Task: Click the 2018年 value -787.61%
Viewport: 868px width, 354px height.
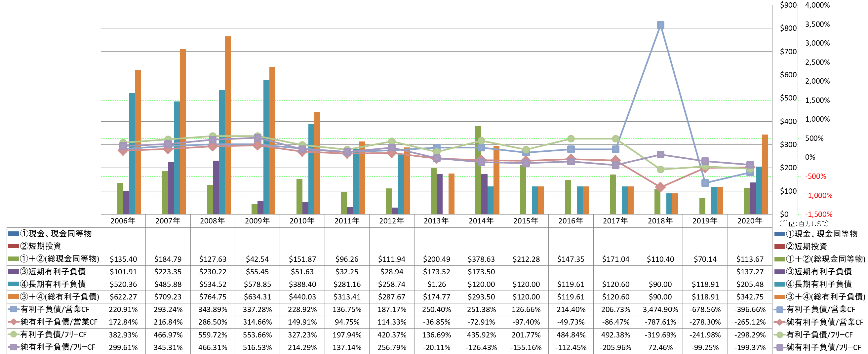Action: tap(660, 322)
